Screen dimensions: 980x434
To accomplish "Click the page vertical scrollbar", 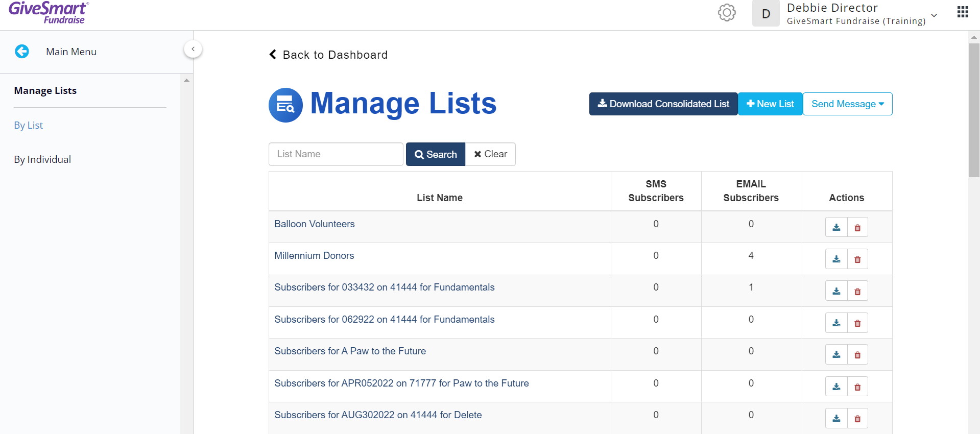I will tap(974, 110).
